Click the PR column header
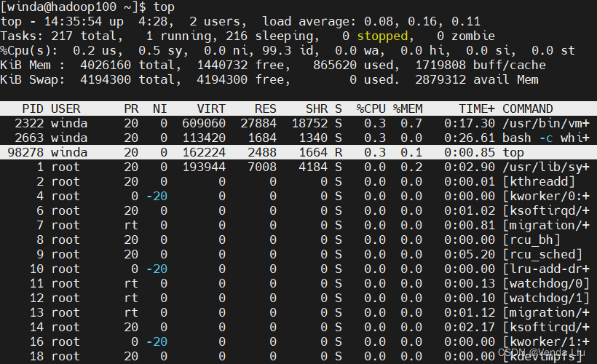The image size is (597, 364). tap(131, 109)
